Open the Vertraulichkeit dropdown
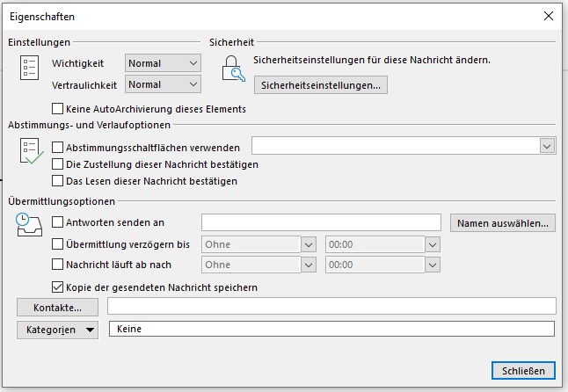568x392 pixels. [163, 84]
